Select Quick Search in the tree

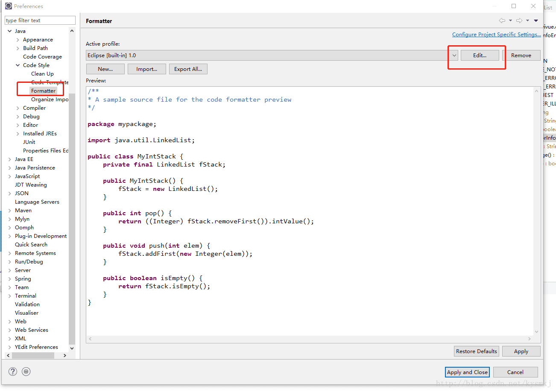[31, 245]
